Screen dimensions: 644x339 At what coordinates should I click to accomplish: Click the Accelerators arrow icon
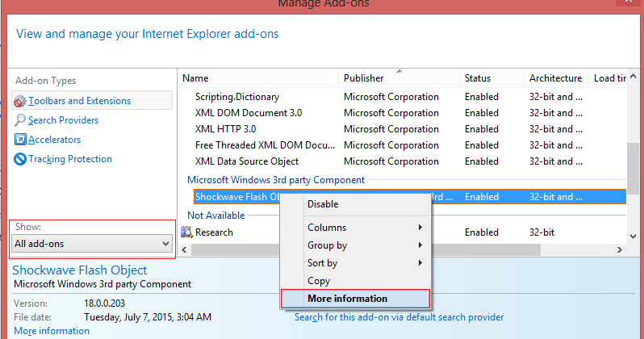click(20, 140)
